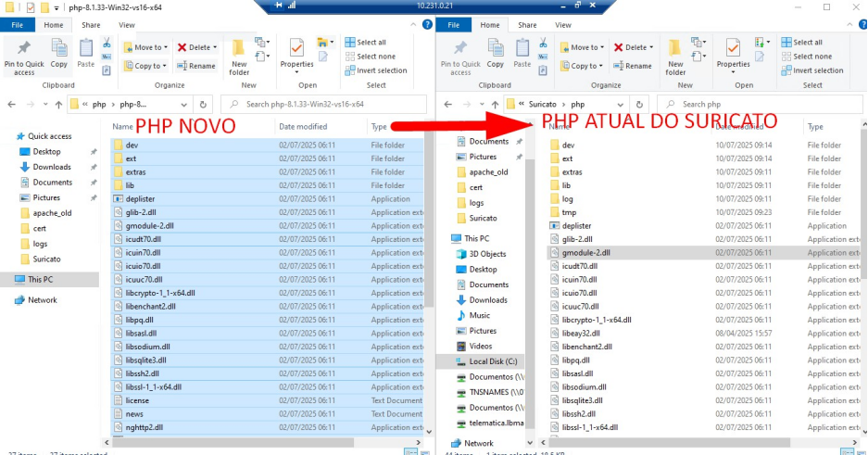The height and width of the screenshot is (455, 868).
Task: Select libeay32.dll in the Suricato php folder
Action: point(581,333)
